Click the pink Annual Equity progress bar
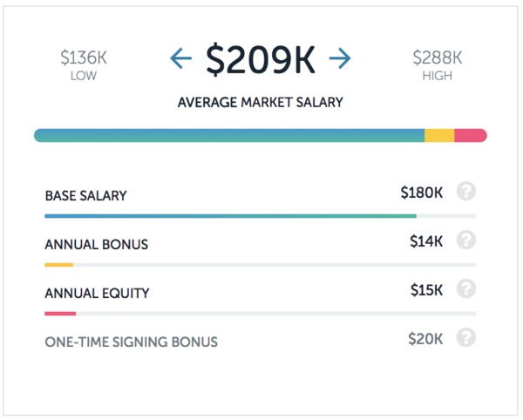 (60, 314)
